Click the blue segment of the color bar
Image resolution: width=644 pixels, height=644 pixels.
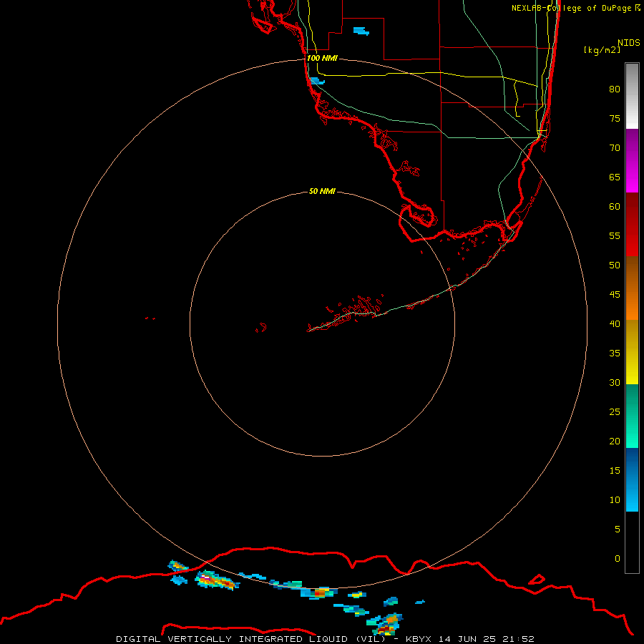(632, 479)
